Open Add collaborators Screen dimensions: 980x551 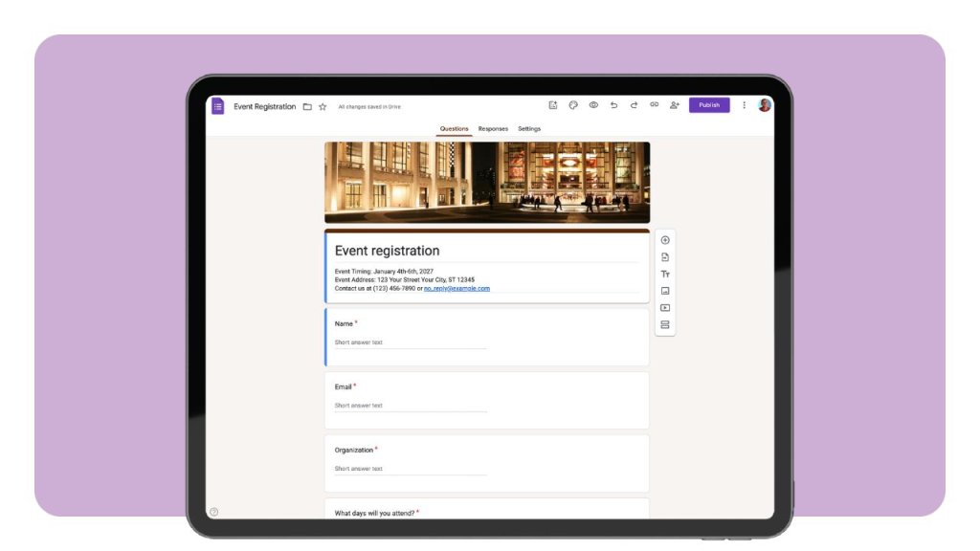(673, 105)
